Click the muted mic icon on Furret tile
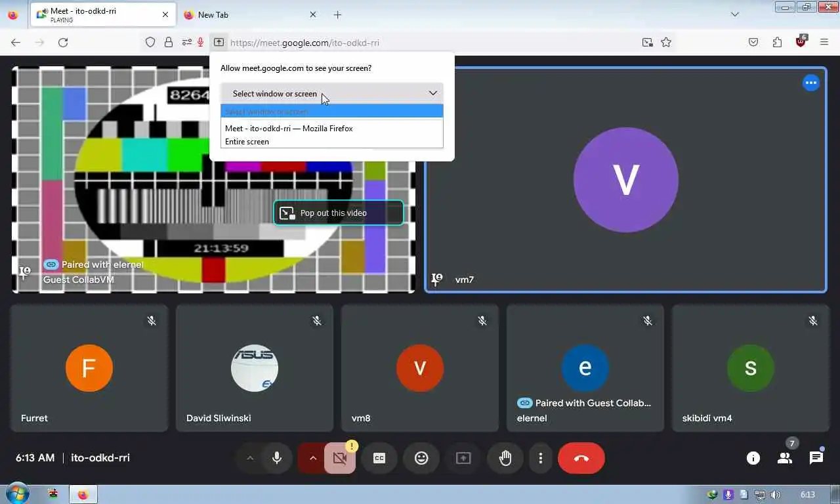 tap(152, 321)
